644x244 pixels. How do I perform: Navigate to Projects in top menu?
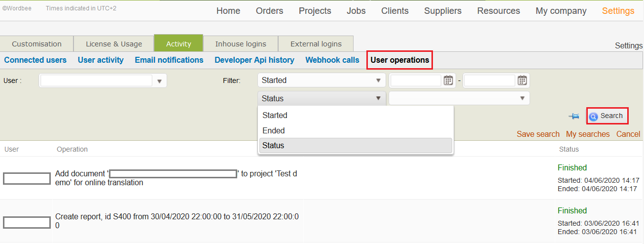click(315, 11)
